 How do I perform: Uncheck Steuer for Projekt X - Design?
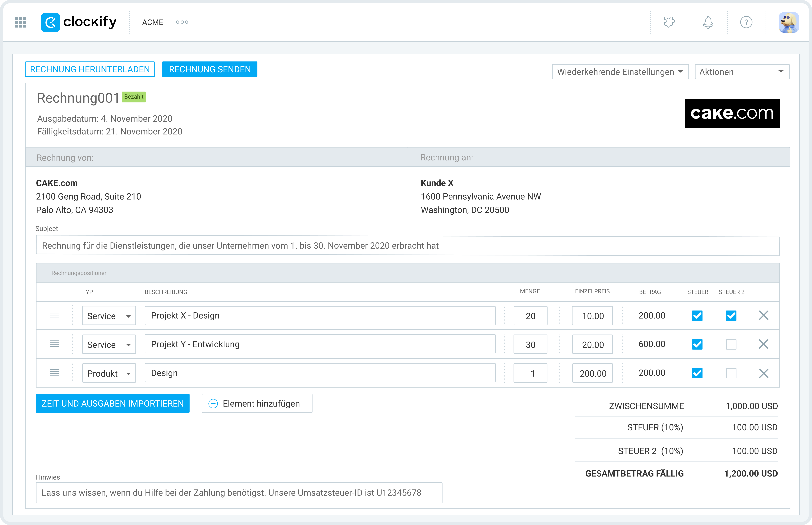click(x=698, y=315)
